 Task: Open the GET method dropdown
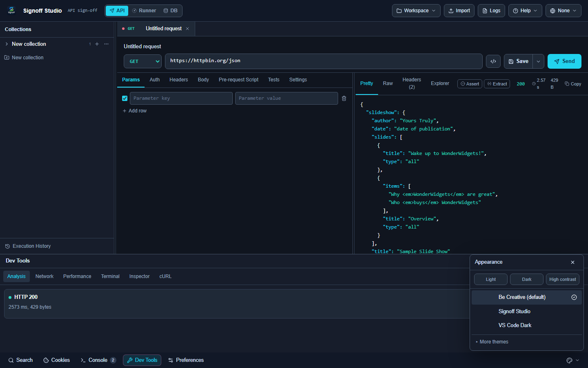coord(143,61)
